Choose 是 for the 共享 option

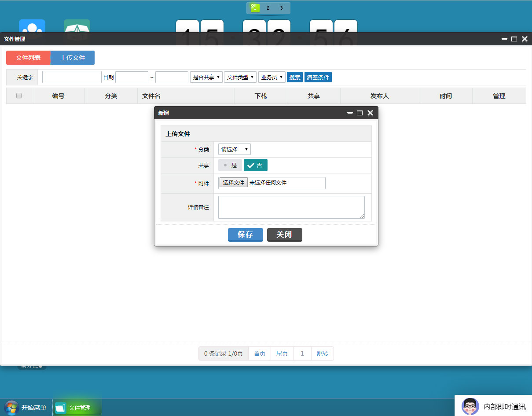230,165
